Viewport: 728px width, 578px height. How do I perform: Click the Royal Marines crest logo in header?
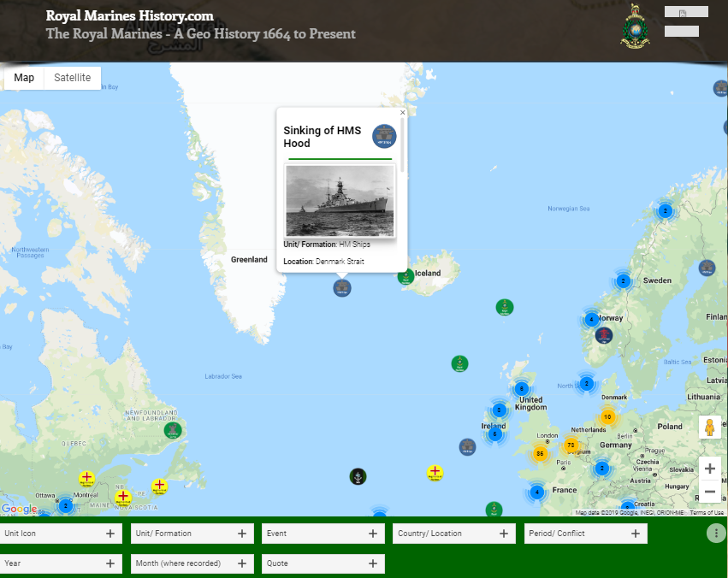click(x=636, y=27)
